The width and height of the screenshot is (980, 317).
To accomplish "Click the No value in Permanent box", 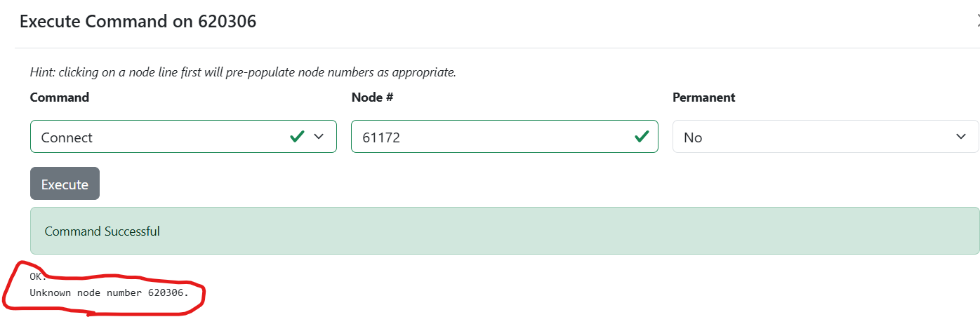I will coord(693,137).
